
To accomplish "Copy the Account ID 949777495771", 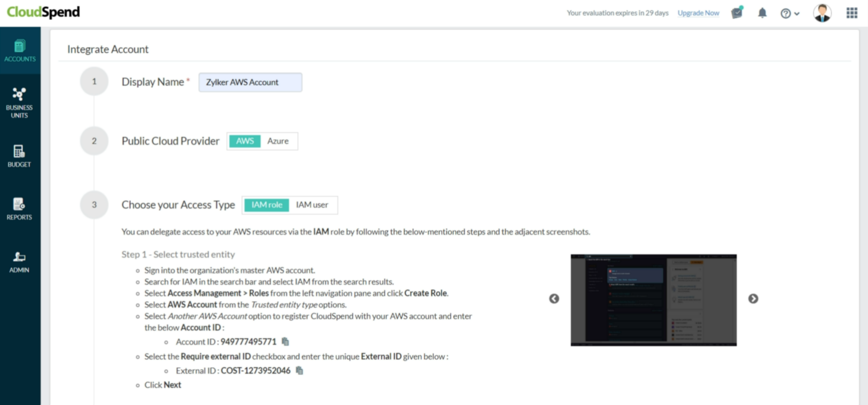I will pyautogui.click(x=285, y=342).
